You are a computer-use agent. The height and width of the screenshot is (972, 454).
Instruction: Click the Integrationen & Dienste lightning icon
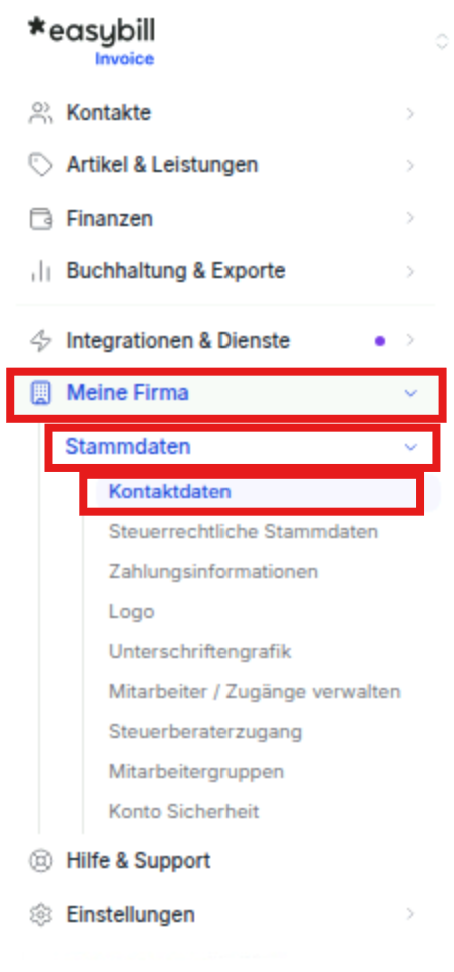[40, 341]
